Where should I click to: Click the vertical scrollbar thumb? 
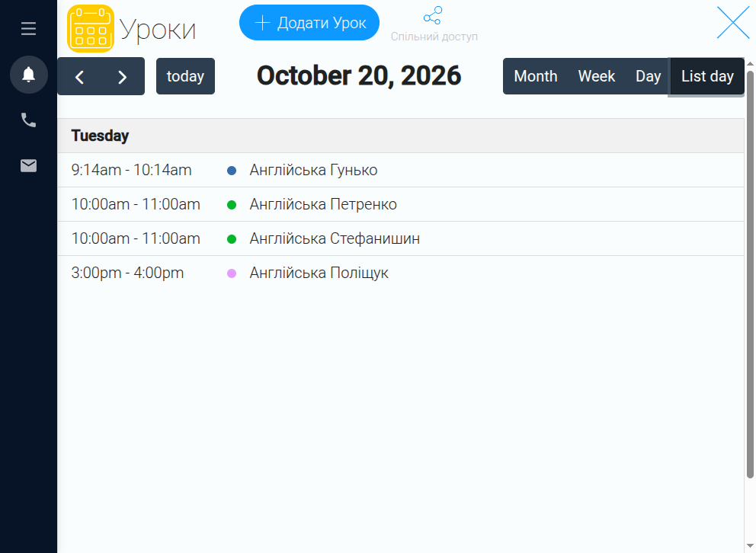[750, 274]
